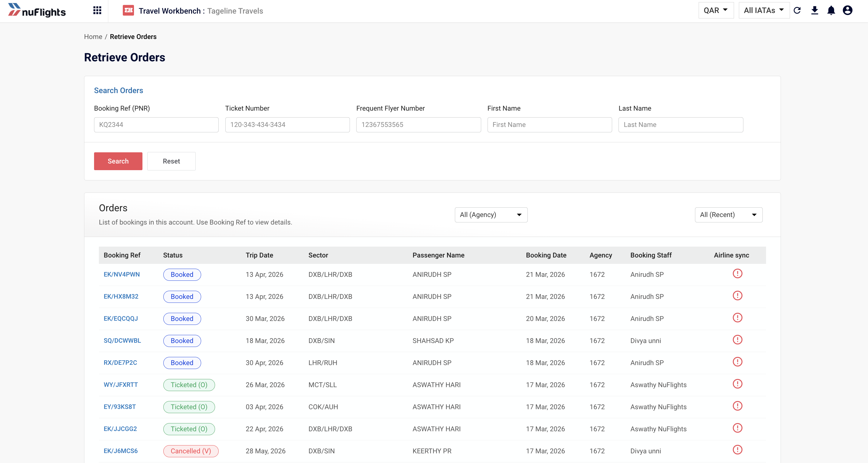Go to Home breadcrumb

coord(93,37)
